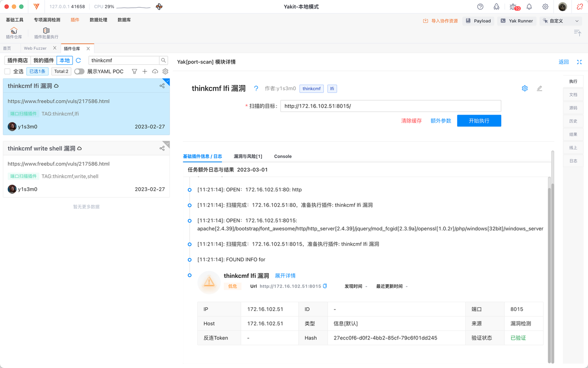Screen dimensions: 588x368
Task: Click the 扫描的目标 input field
Action: pyautogui.click(x=390, y=106)
